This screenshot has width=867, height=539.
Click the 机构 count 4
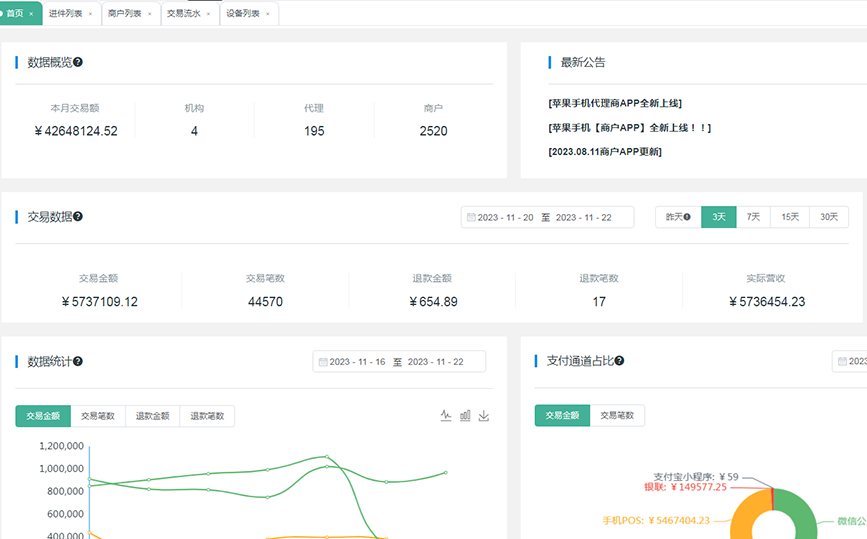click(x=194, y=131)
